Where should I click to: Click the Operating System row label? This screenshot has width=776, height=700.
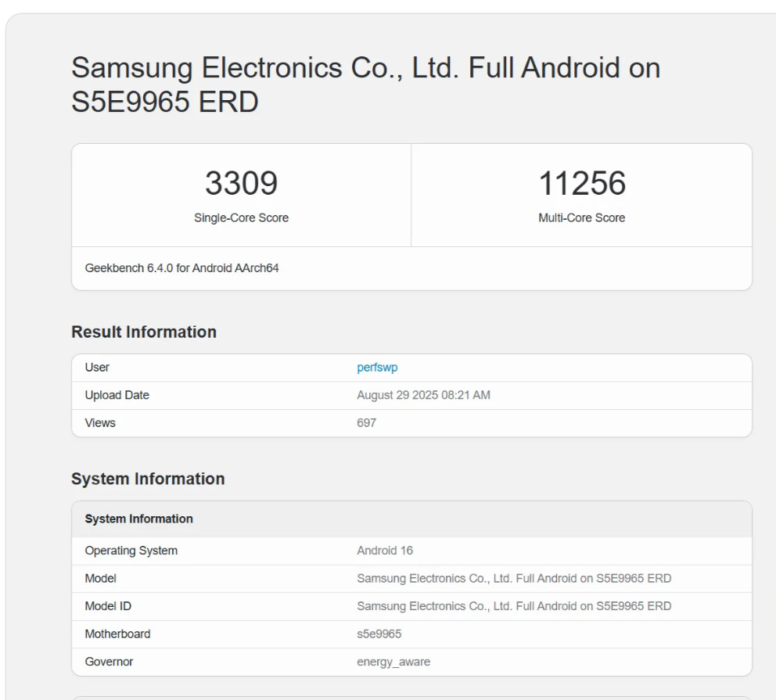pos(131,551)
